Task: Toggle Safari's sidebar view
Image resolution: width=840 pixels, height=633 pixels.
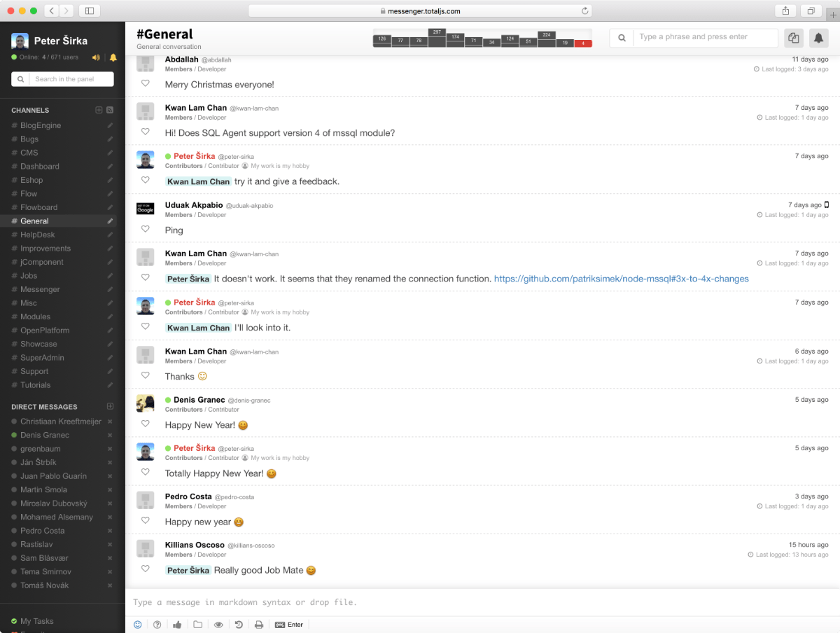Action: click(x=90, y=11)
